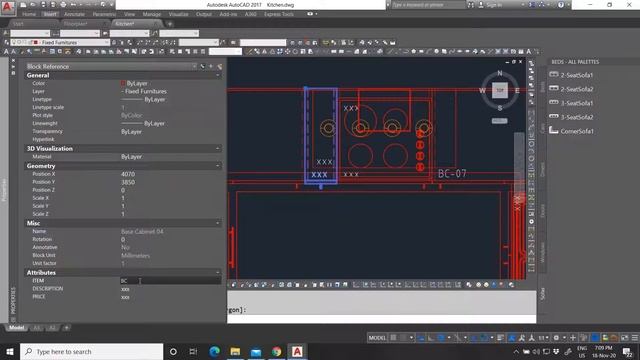Click the Quick Select icon in Properties

coord(220,66)
